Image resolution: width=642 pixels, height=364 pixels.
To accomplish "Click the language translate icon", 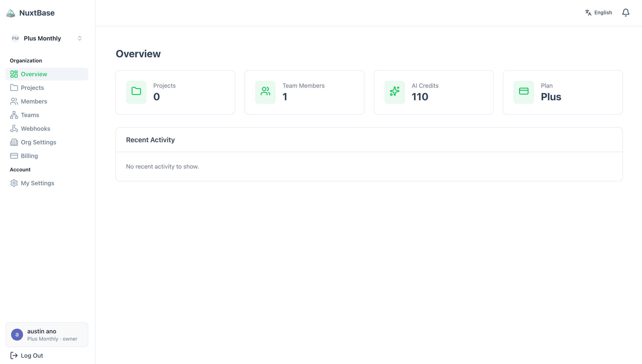I will coord(588,12).
